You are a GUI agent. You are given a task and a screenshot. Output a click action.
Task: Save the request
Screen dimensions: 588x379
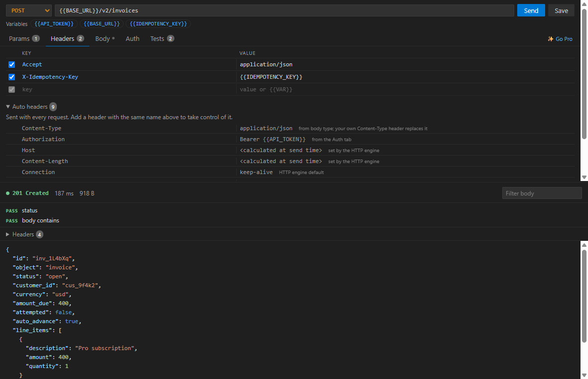pyautogui.click(x=562, y=10)
